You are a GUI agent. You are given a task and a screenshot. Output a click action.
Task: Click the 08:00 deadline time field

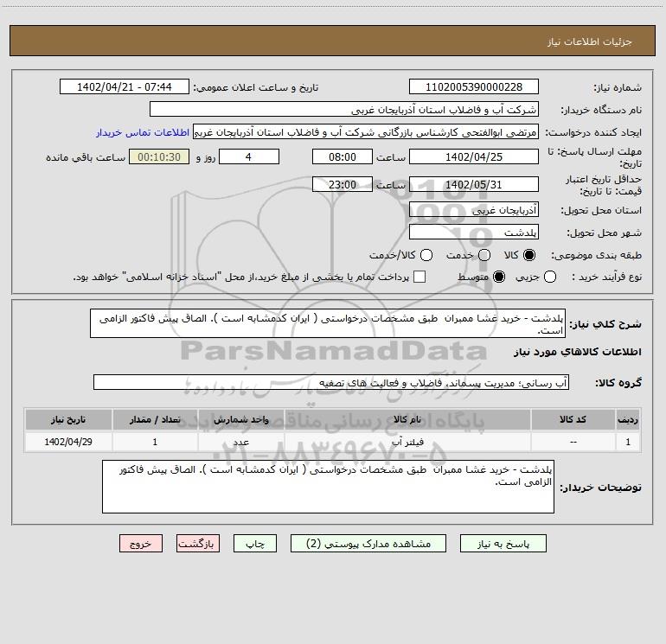tap(343, 156)
